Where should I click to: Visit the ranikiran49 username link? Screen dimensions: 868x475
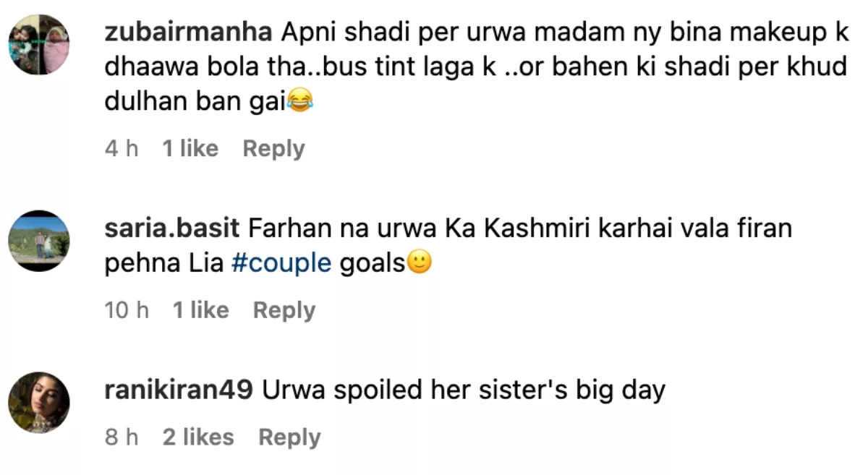[x=179, y=390]
